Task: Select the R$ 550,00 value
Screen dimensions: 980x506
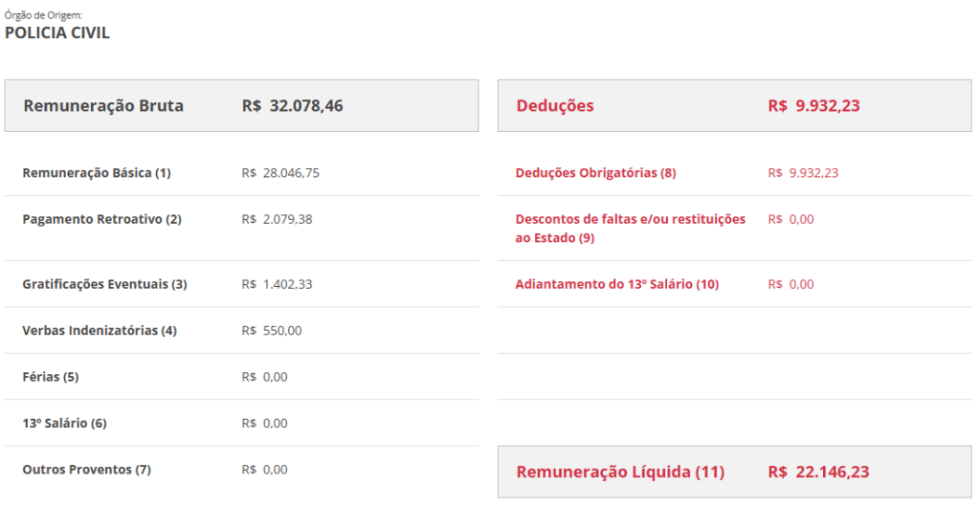Action: point(272,331)
